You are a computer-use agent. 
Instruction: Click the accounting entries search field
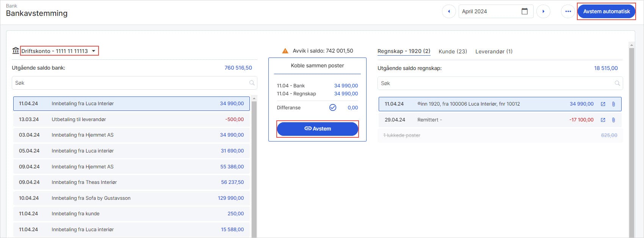[x=496, y=83]
